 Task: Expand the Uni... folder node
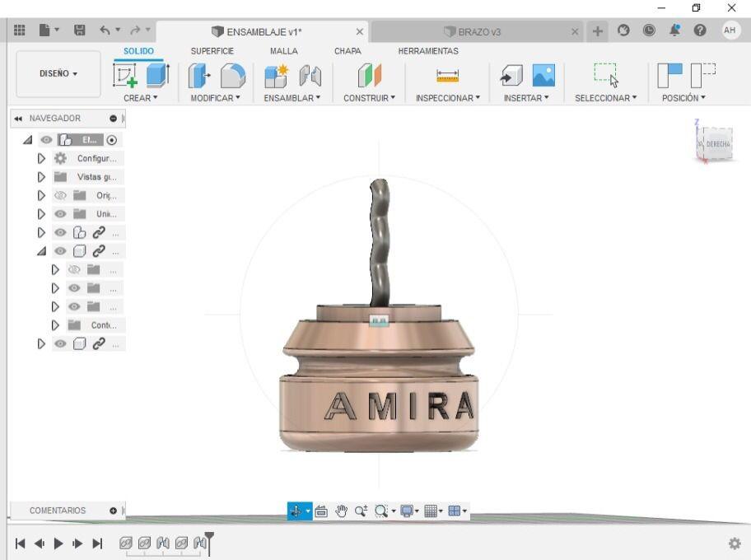(41, 213)
